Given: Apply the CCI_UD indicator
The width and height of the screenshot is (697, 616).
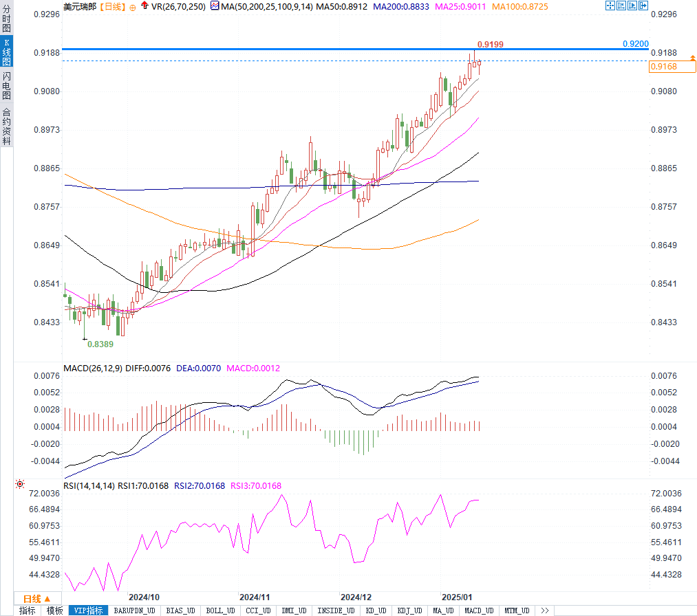Looking at the screenshot, I should pos(258,610).
